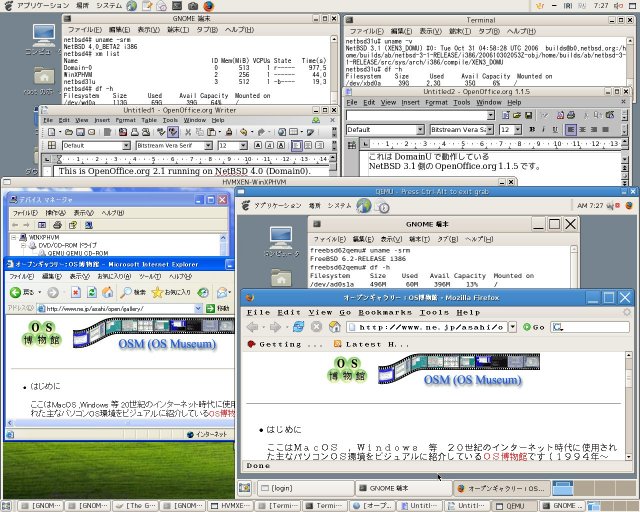Screen dimensions: 640x512
Task: Open Bookmarks menu in Firefox
Action: click(385, 312)
